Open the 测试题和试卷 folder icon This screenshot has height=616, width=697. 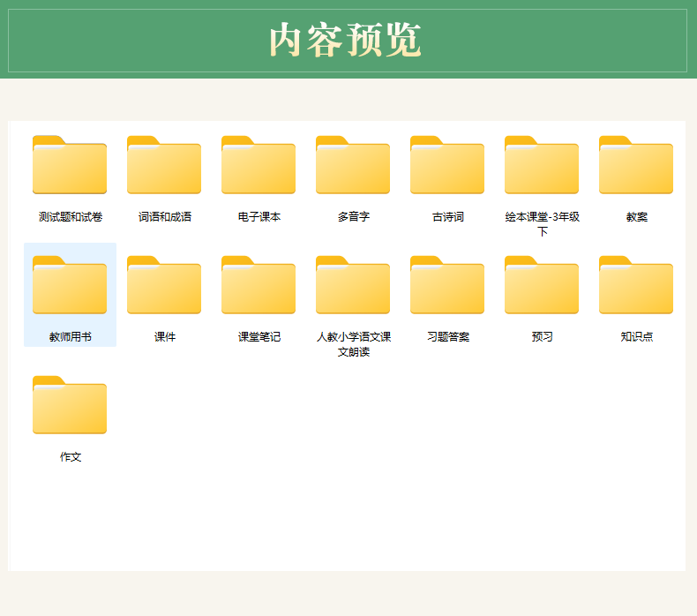click(70, 164)
